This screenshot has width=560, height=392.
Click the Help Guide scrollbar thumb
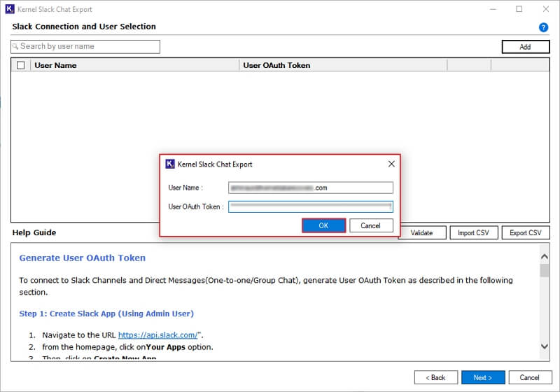pos(545,270)
